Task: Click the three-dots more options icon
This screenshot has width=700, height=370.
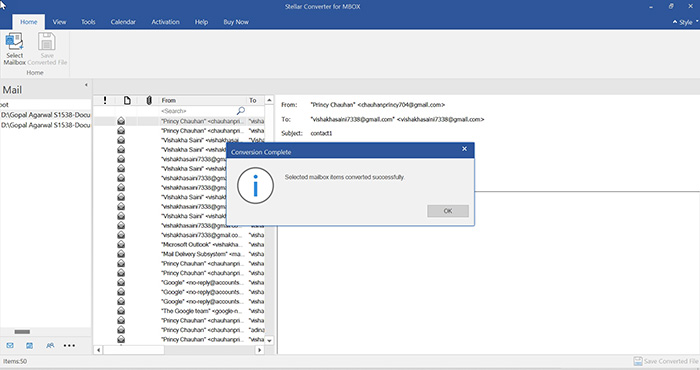Action: click(69, 345)
